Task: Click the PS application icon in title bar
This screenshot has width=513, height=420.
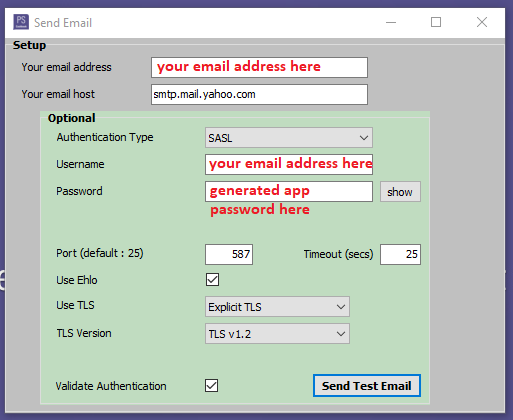Action: 21,22
